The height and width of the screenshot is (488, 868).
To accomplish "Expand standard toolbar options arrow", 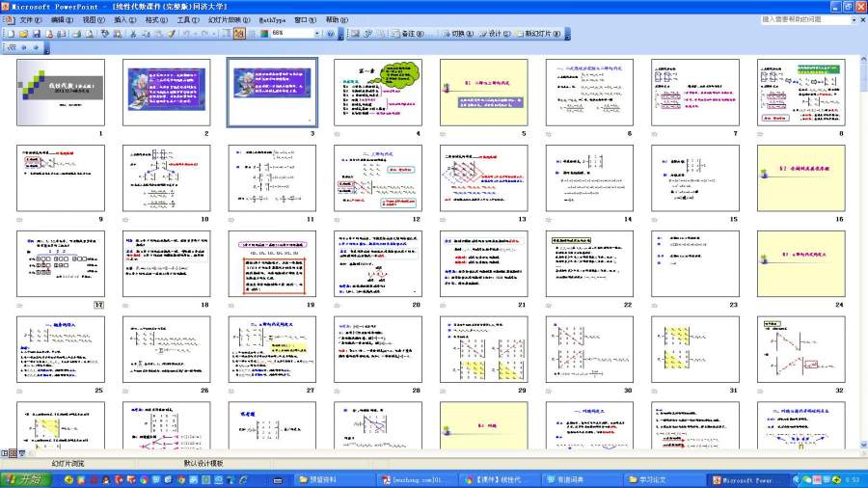I will point(341,34).
